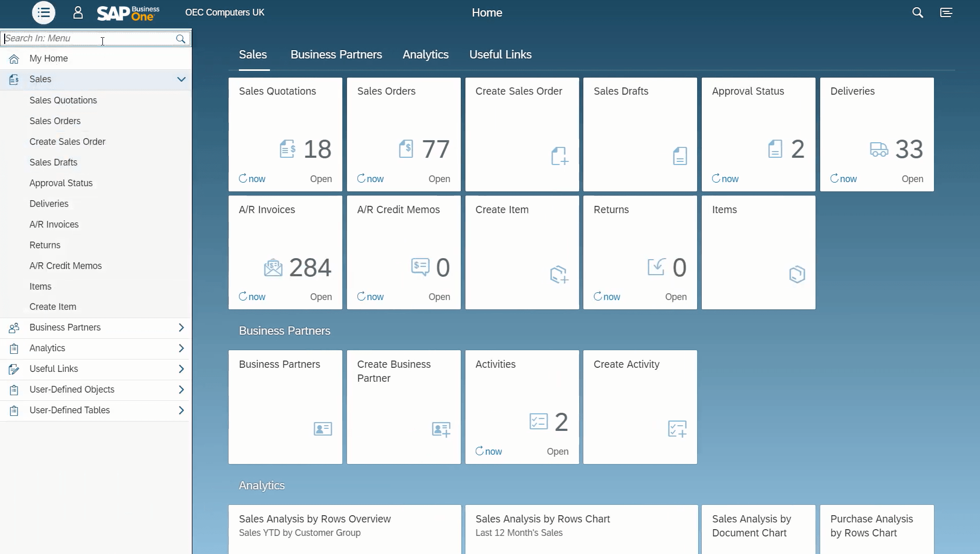Refresh the Sales Quotations tile count

251,178
